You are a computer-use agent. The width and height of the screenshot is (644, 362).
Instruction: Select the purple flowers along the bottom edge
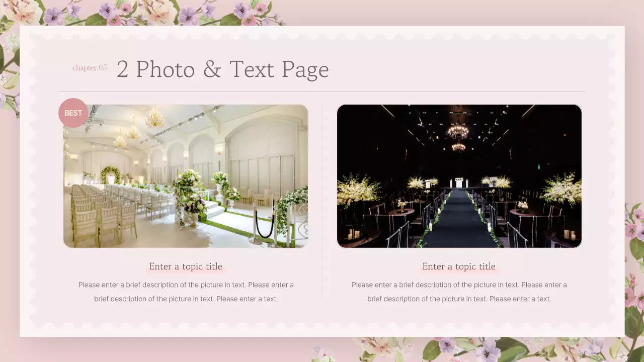pyautogui.click(x=483, y=349)
